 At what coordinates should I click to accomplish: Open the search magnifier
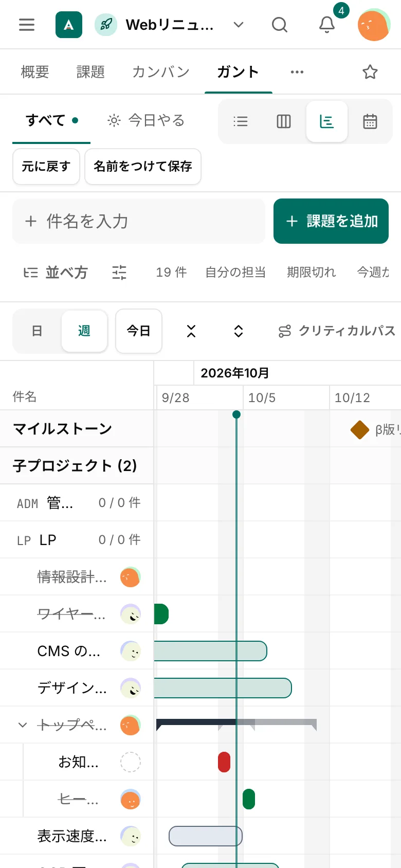click(280, 25)
